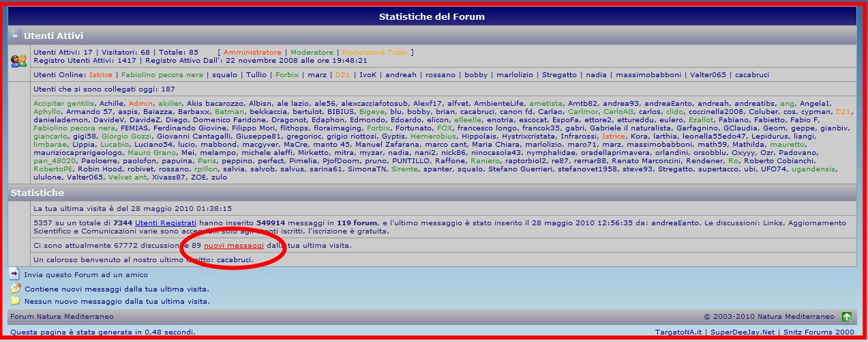Image resolution: width=868 pixels, height=342 pixels.
Task: Click the user name Hemerobius
Action: [433, 135]
